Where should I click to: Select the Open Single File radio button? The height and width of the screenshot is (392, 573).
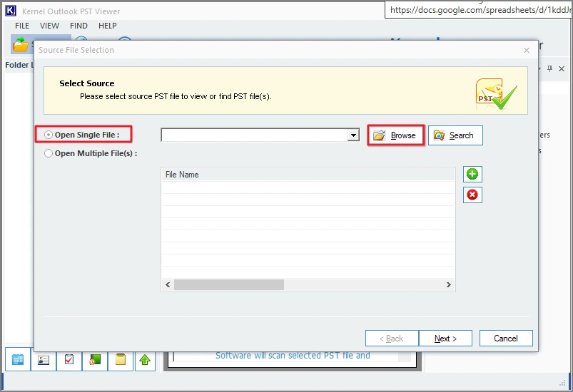(x=49, y=135)
